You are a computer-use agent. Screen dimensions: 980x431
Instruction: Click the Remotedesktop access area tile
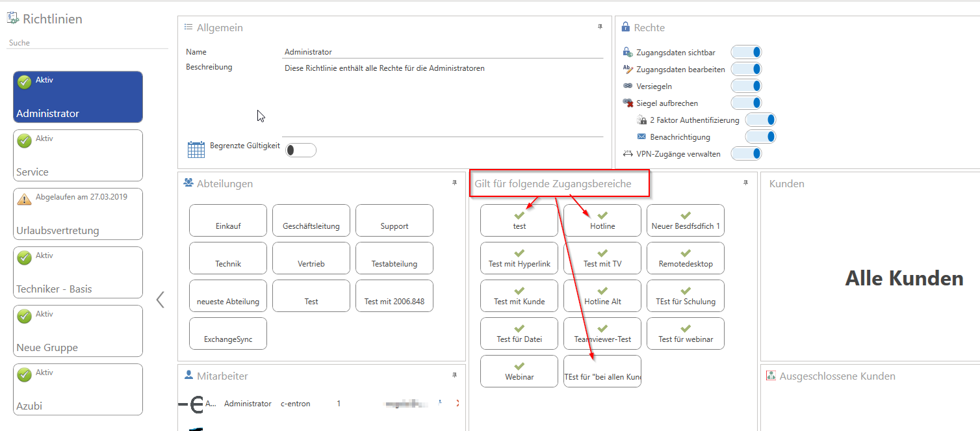685,259
